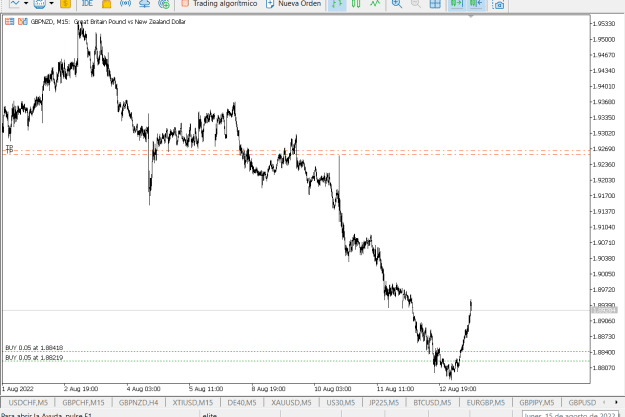625x417 pixels.
Task: Click the gray current price label on price axis
Action: coord(605,310)
